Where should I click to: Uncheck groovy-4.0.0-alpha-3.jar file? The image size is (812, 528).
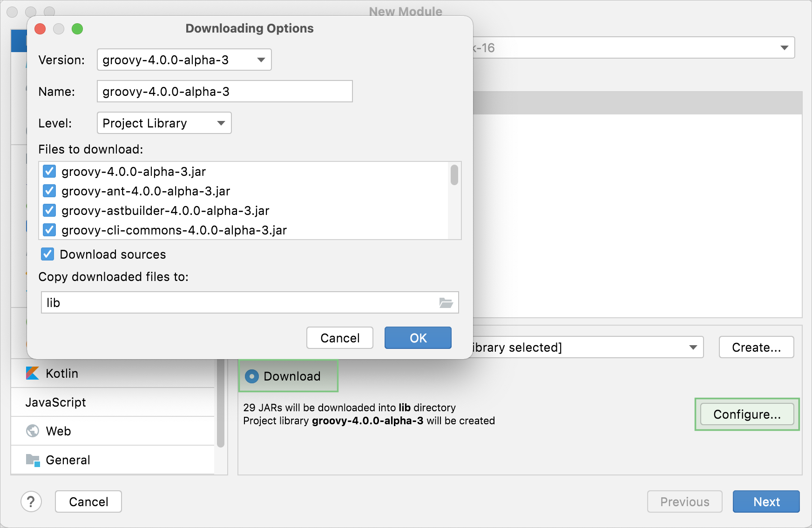[49, 172]
